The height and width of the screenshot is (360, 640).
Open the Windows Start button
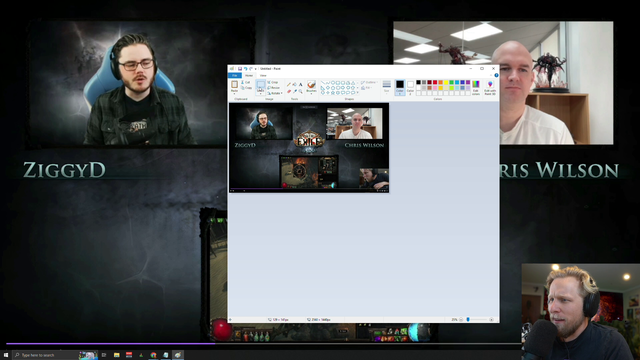pos(6,355)
